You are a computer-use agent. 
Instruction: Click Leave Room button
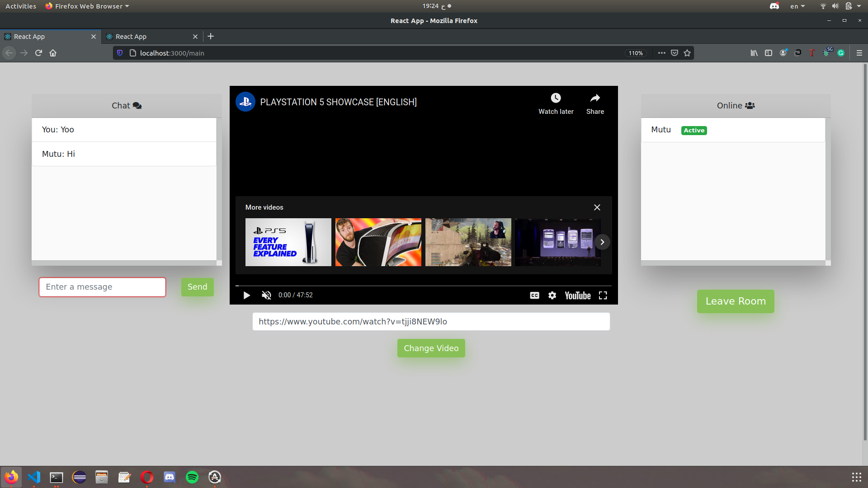[736, 301]
